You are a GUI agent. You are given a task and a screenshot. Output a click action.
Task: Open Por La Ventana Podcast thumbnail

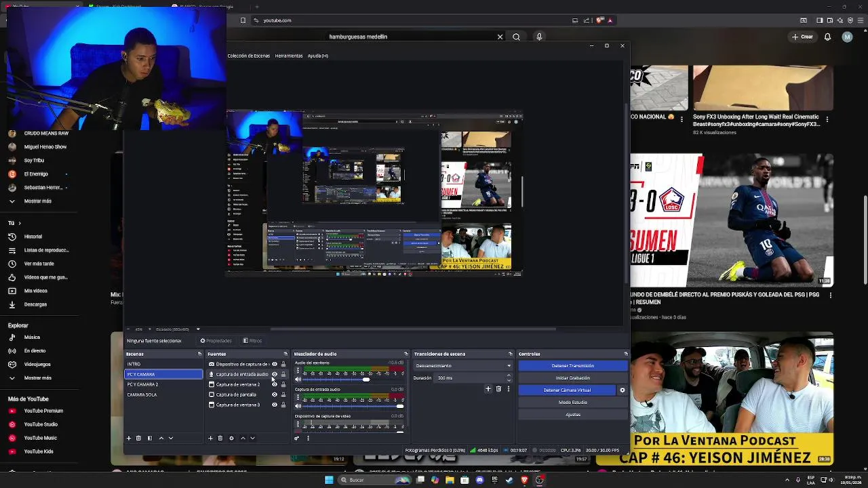coord(732,398)
